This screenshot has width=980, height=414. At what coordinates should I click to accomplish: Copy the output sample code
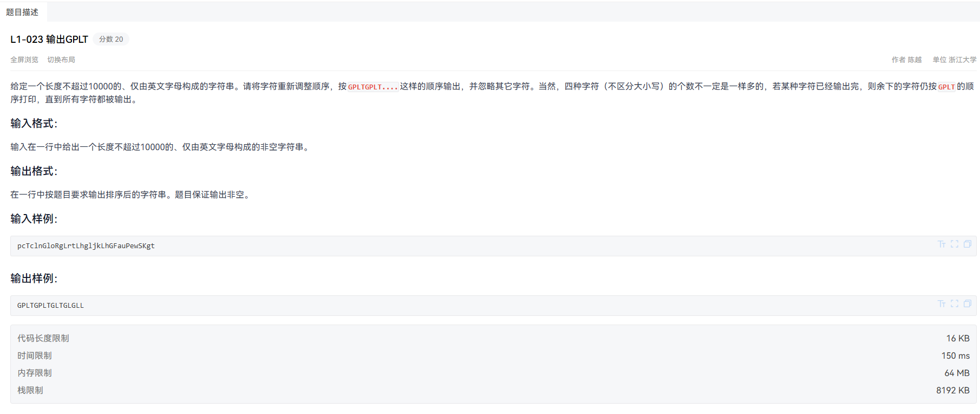[x=968, y=304]
